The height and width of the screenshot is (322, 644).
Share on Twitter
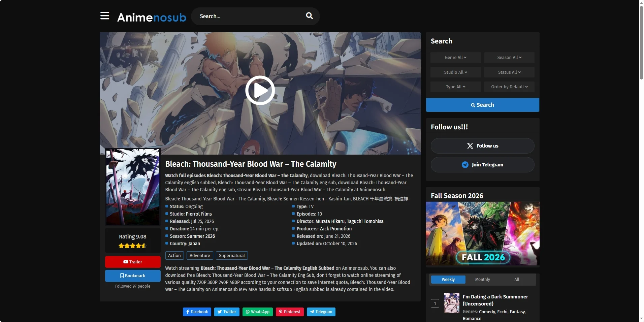227,312
